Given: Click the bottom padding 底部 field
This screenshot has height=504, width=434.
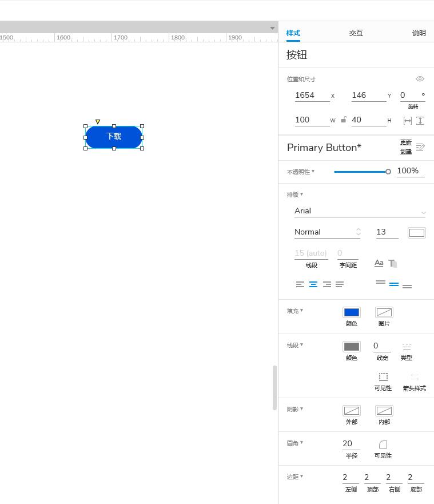Looking at the screenshot, I should click(416, 478).
